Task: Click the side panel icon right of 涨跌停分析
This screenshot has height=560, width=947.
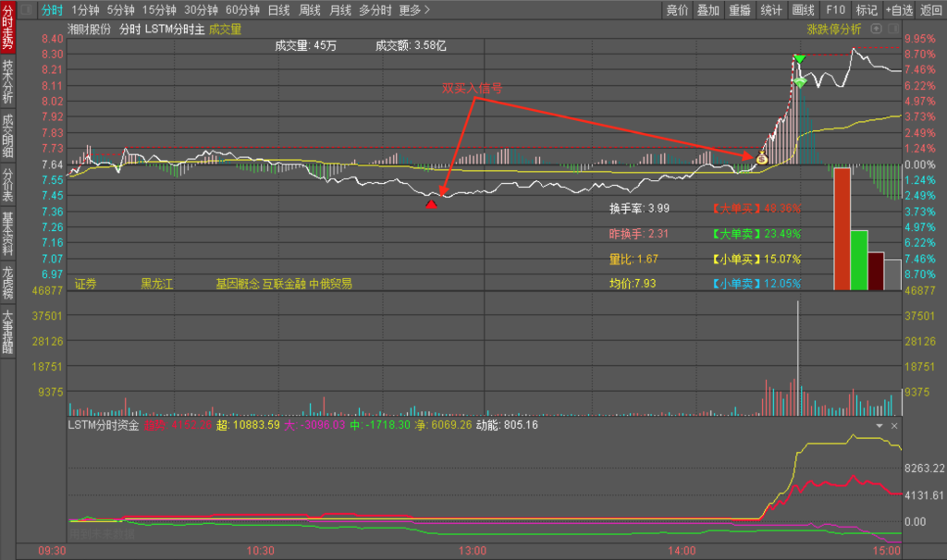Action: tap(893, 29)
